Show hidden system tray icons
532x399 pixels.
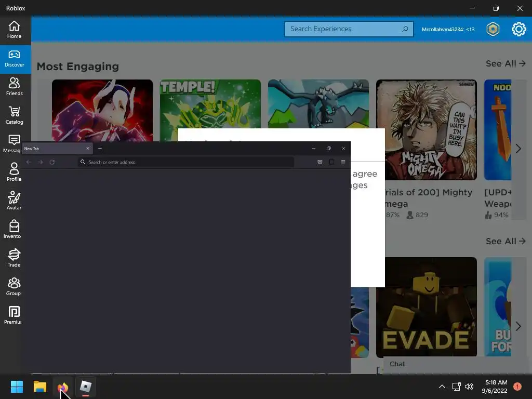click(x=442, y=387)
